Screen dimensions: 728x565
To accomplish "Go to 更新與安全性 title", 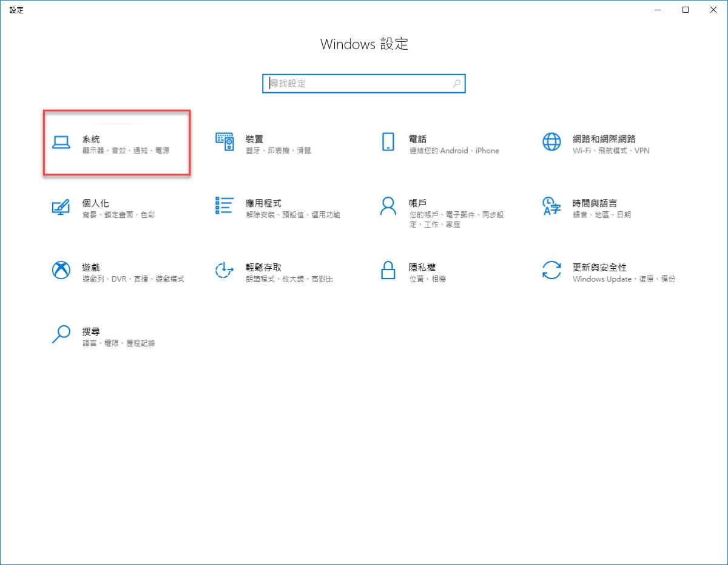I will point(600,268).
